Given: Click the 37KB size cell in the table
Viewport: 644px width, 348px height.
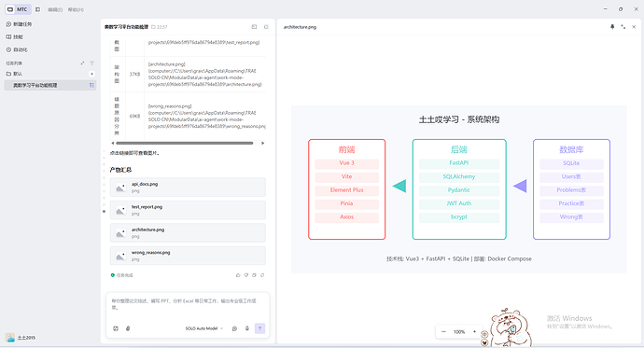Looking at the screenshot, I should (134, 75).
